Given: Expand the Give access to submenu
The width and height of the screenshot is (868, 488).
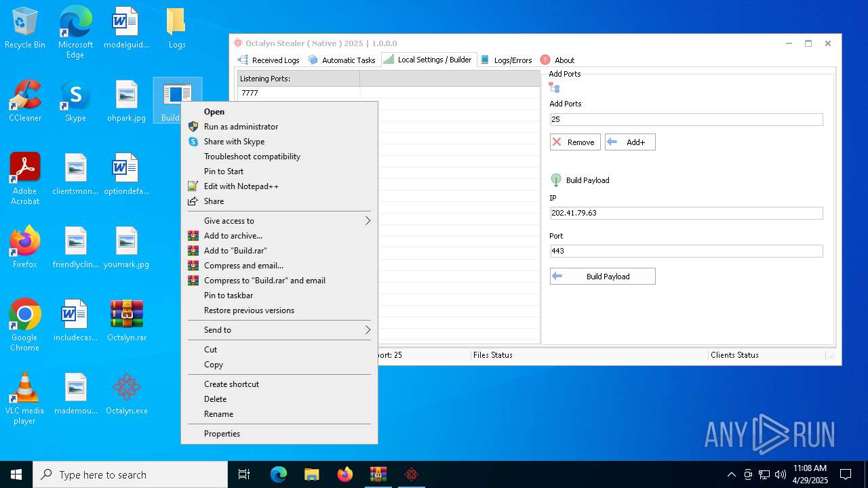Looking at the screenshot, I should click(279, 221).
